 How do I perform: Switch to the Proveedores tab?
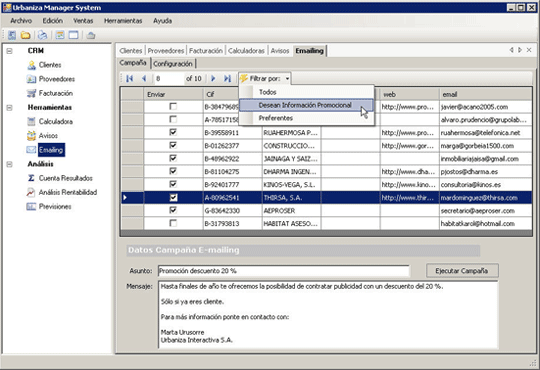(x=166, y=51)
